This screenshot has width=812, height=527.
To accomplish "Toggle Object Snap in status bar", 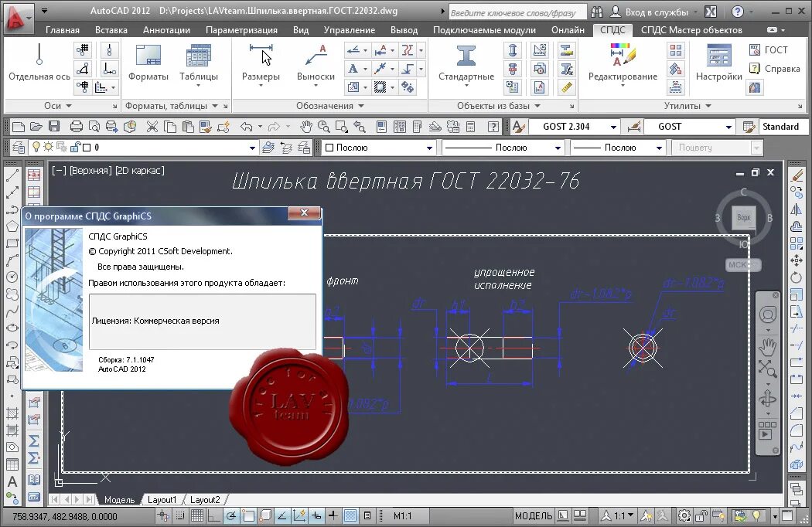I will (x=248, y=515).
